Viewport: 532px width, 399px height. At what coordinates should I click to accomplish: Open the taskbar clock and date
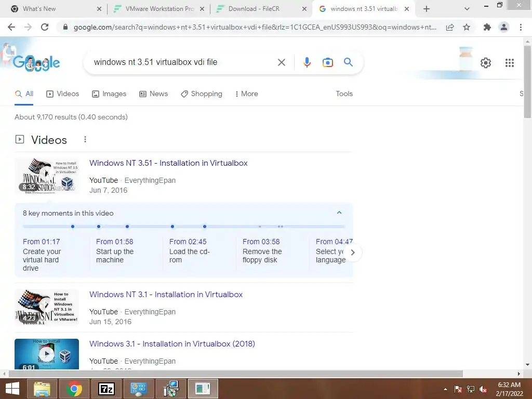[509, 389]
